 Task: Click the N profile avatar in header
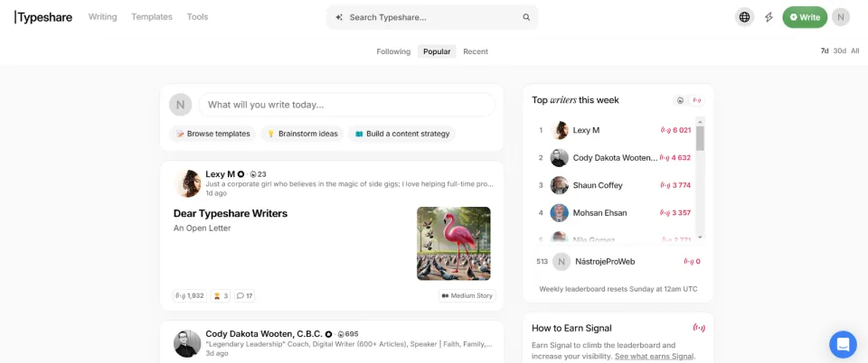pyautogui.click(x=840, y=17)
